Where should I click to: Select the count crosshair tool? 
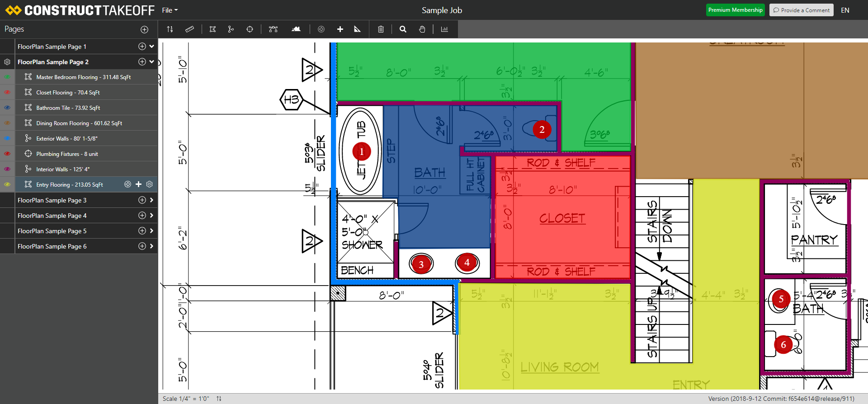pos(250,29)
